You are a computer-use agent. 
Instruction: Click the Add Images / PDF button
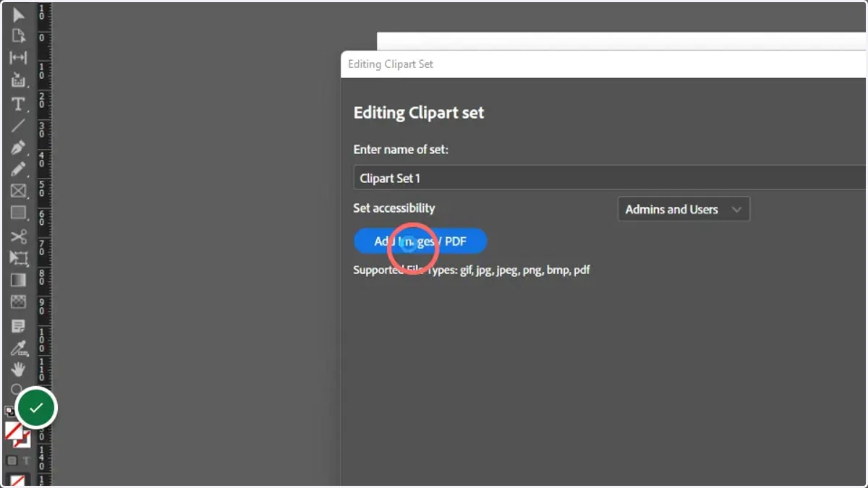pyautogui.click(x=420, y=241)
